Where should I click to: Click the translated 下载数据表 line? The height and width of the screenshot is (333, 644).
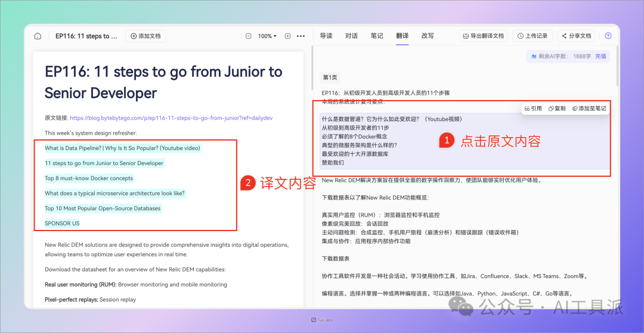336,259
